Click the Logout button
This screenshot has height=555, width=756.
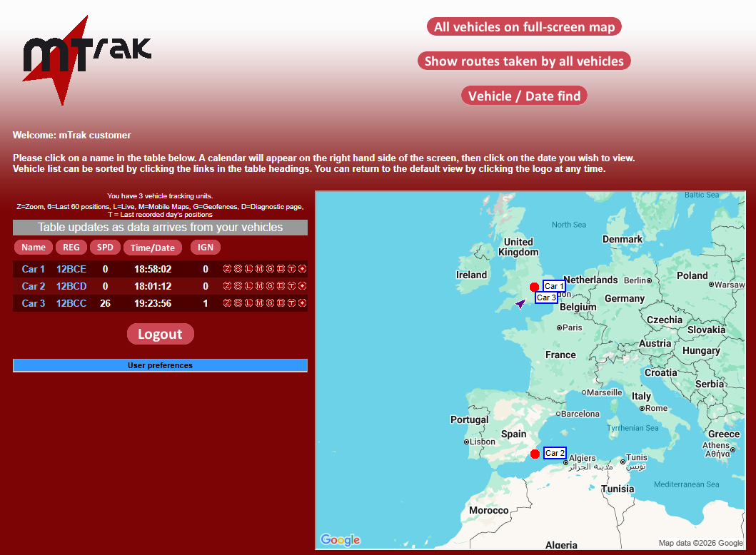tap(160, 334)
